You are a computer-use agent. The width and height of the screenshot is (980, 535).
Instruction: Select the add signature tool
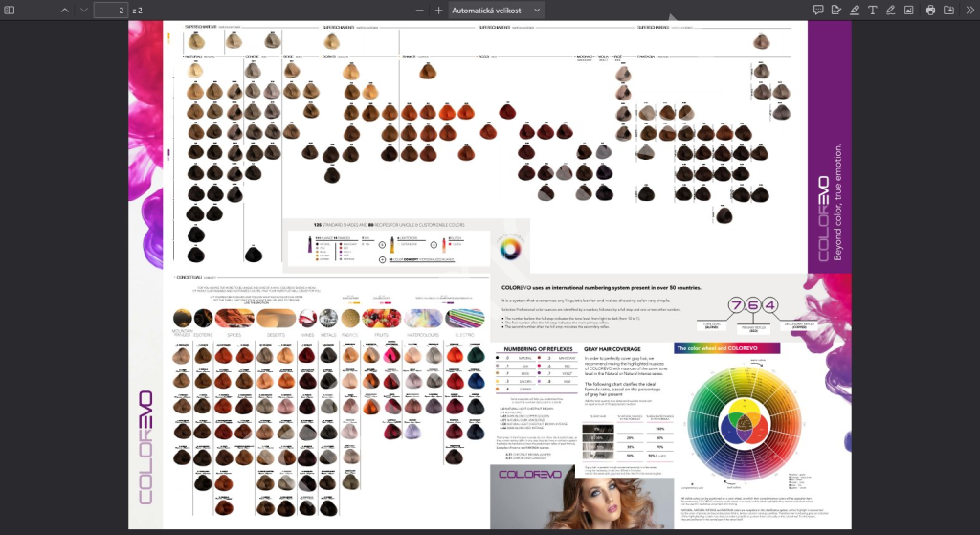(836, 10)
